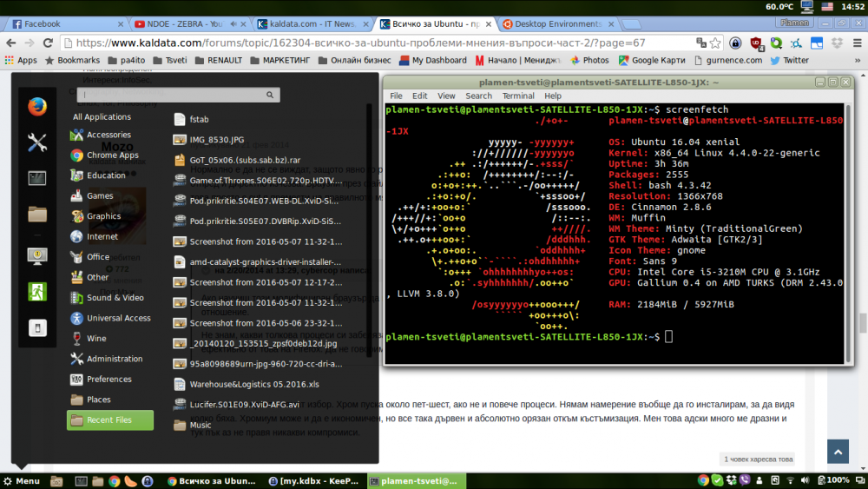Open the Tsveti bookmarks folder

click(x=170, y=60)
